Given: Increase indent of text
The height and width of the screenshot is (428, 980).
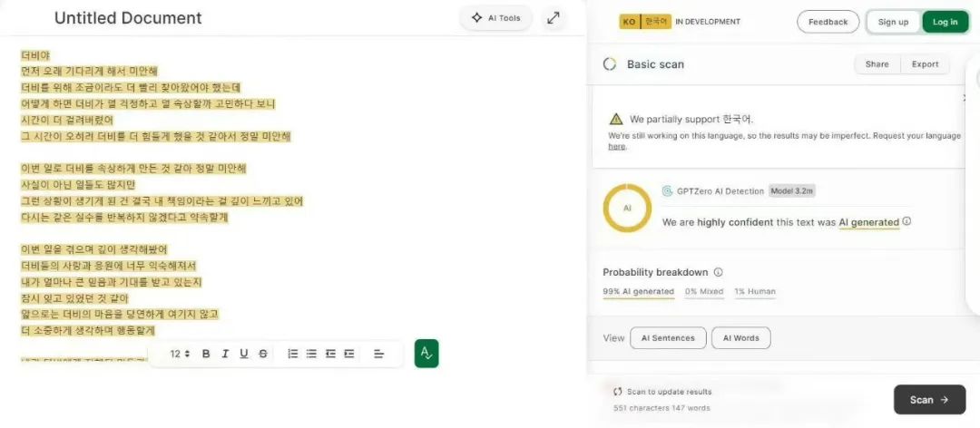Looking at the screenshot, I should [x=348, y=354].
